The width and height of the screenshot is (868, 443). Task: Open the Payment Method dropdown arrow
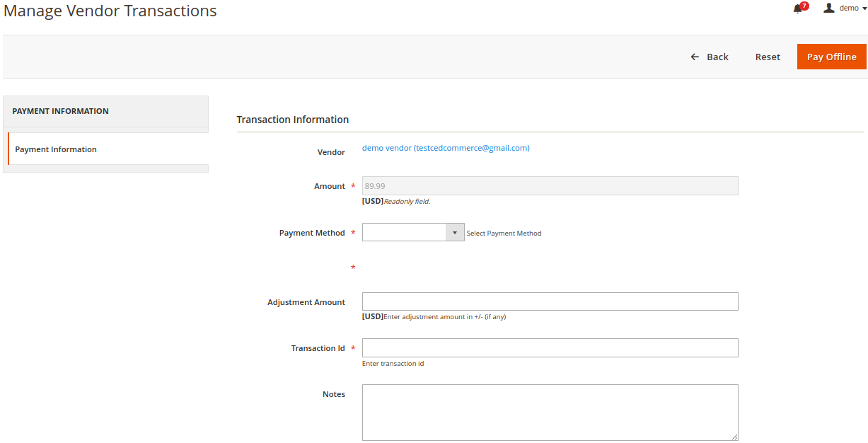point(455,232)
